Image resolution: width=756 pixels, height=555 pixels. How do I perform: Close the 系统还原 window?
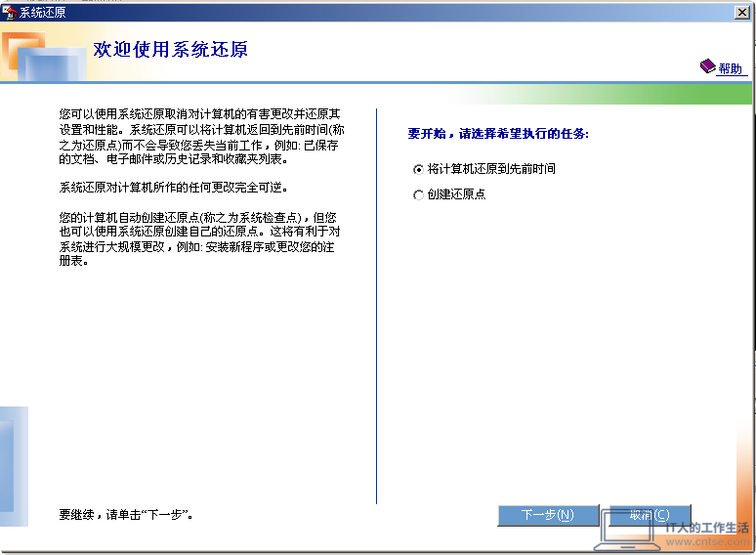coord(741,12)
